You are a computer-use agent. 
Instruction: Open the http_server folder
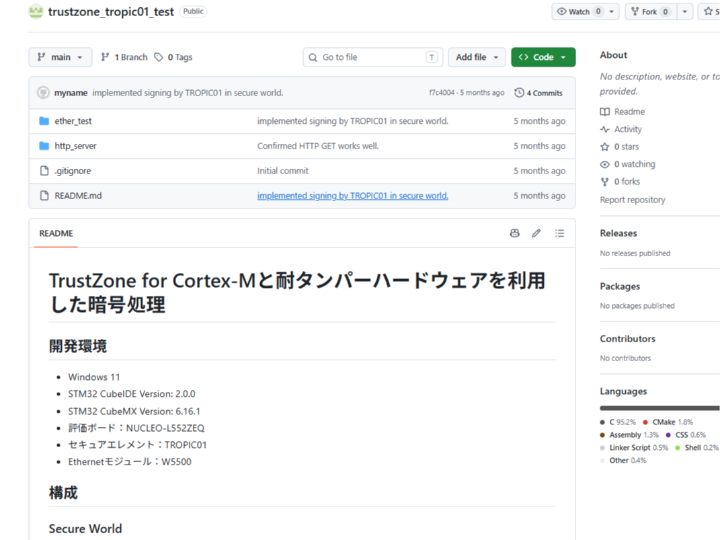pyautogui.click(x=75, y=146)
